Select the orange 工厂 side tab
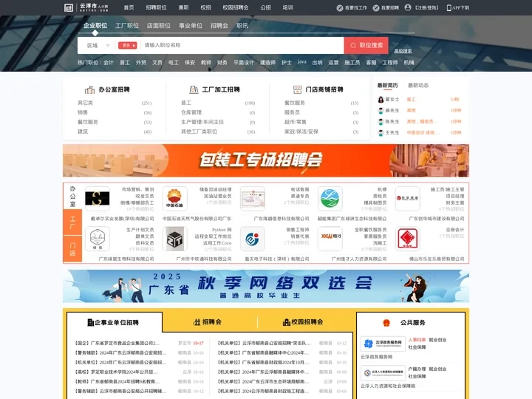The image size is (532, 399). pyautogui.click(x=72, y=222)
